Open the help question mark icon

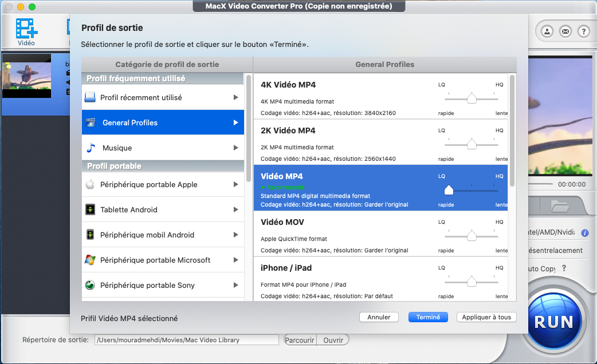pyautogui.click(x=584, y=31)
